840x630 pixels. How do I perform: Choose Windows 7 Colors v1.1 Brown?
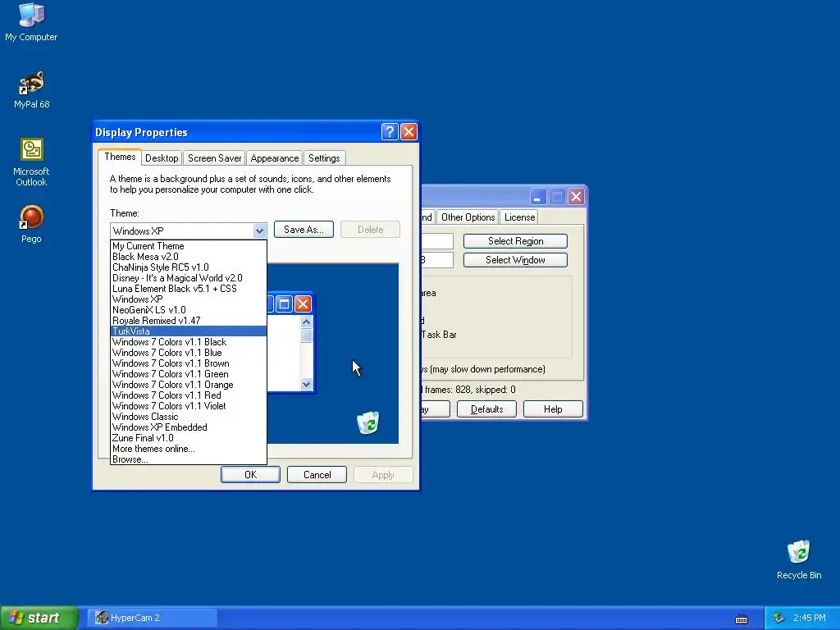coord(188,363)
